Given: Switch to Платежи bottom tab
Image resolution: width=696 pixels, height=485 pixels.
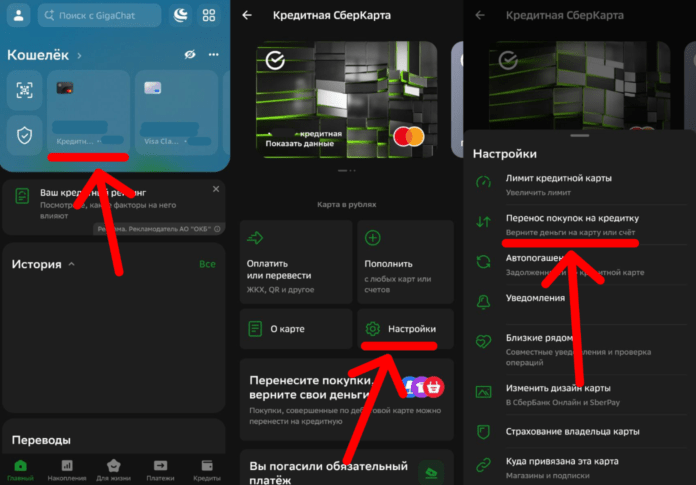Looking at the screenshot, I should (160, 470).
